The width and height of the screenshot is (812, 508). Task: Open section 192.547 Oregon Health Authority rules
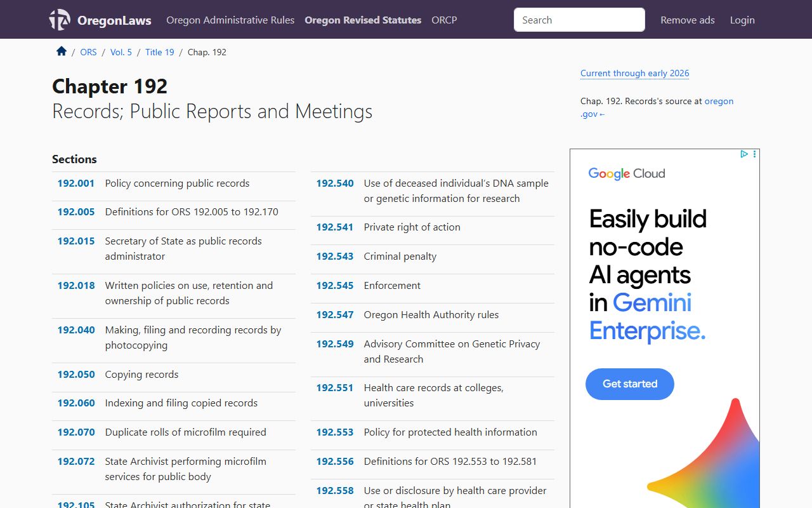click(x=335, y=315)
